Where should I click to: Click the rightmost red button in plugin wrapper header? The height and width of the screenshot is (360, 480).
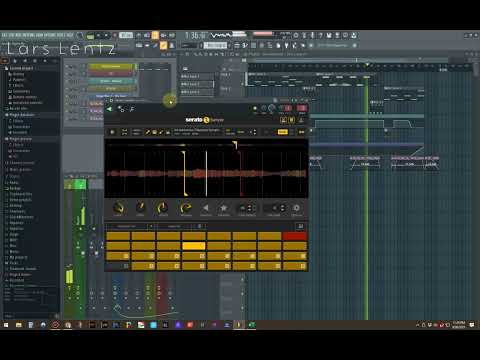click(x=302, y=108)
